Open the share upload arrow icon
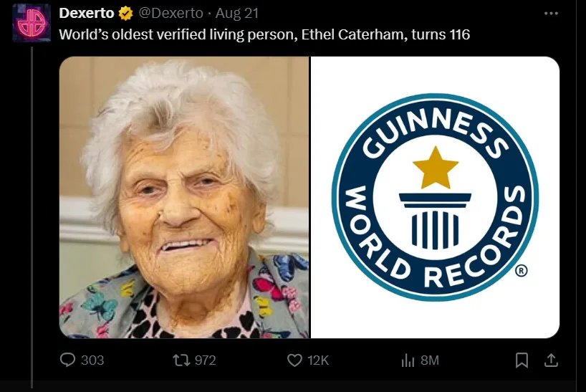This screenshot has height=392, width=586. pyautogui.click(x=551, y=360)
